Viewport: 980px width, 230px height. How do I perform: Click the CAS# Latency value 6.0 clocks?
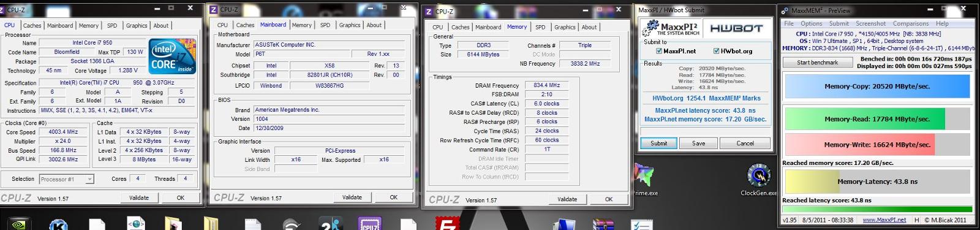(x=546, y=104)
